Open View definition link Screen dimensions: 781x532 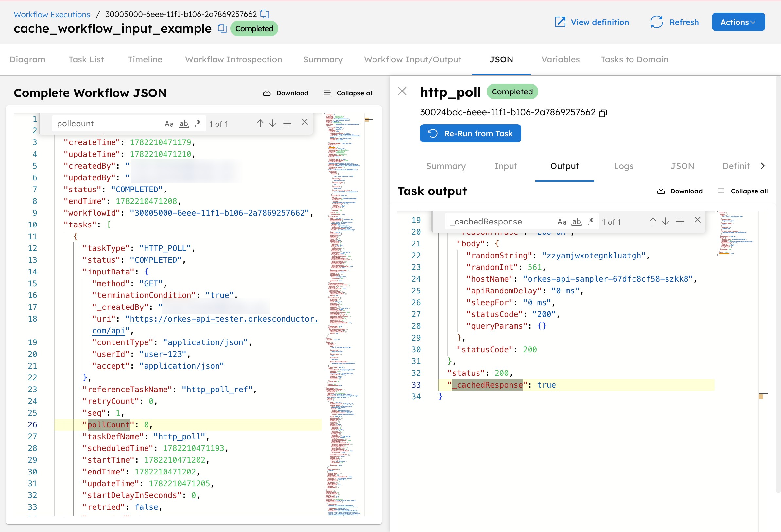(x=592, y=22)
